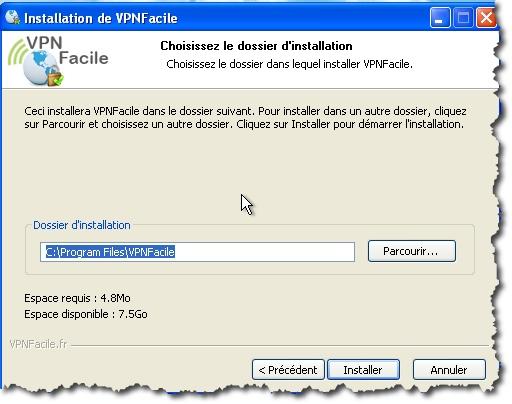Minimize the VPNFacile installer window
This screenshot has width=512, height=404.
440,17
